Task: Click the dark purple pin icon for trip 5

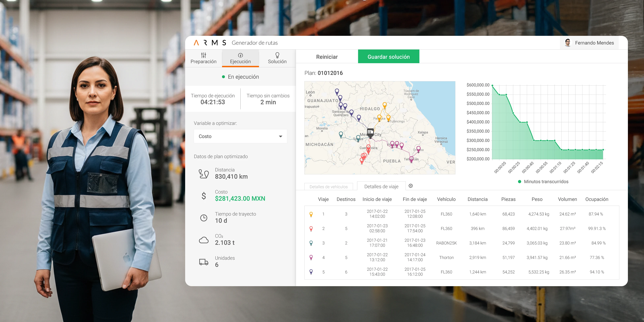Action: 311,272
